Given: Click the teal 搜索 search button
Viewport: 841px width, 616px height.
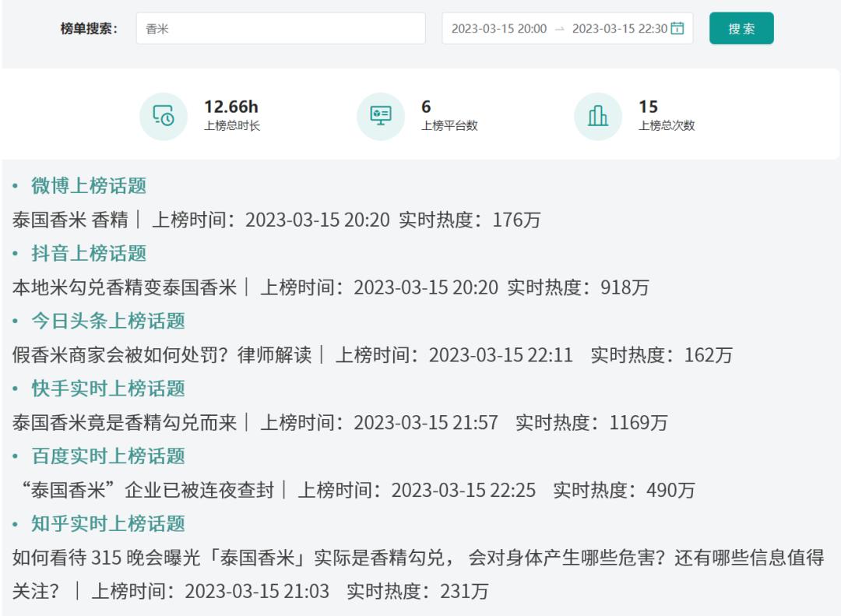Looking at the screenshot, I should coord(741,28).
